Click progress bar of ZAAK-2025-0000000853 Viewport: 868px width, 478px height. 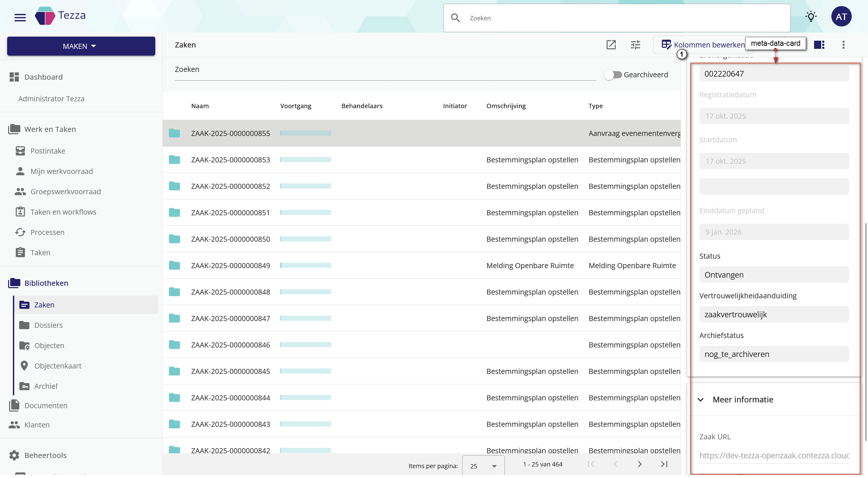coord(305,160)
